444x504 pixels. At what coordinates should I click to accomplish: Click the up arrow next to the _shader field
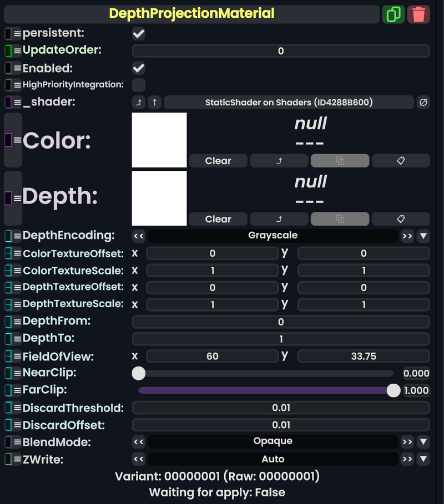click(x=154, y=102)
